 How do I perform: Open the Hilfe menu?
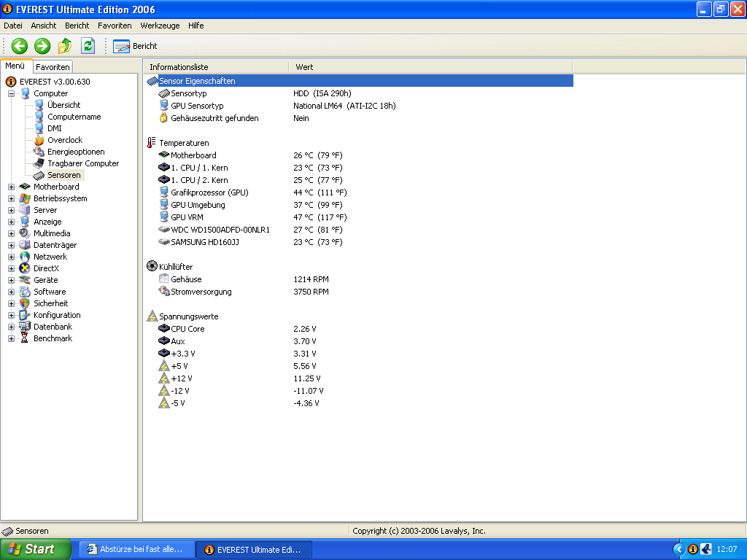coord(196,26)
